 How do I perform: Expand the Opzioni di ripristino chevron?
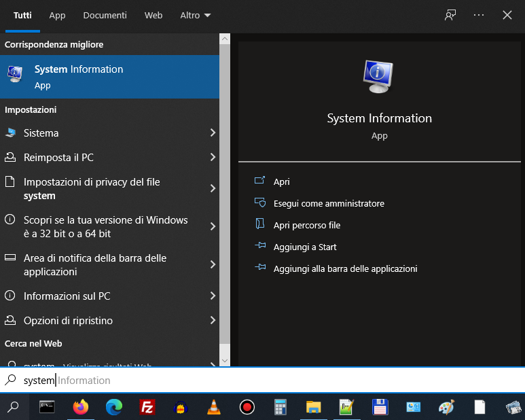pos(213,320)
